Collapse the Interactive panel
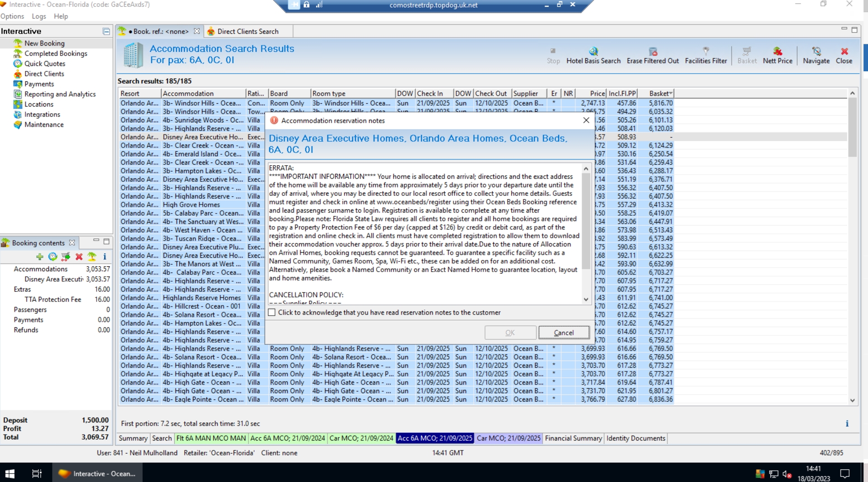The width and height of the screenshot is (868, 482). [x=106, y=31]
